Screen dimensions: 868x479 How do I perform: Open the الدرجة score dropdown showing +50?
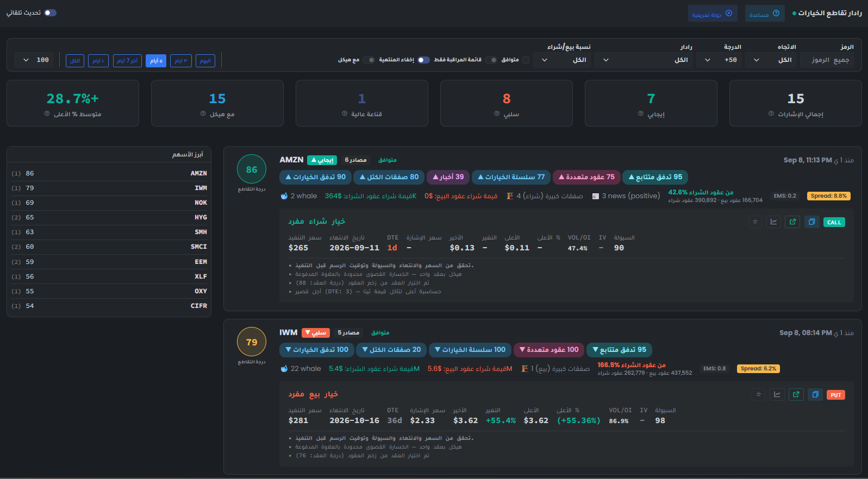tap(719, 60)
